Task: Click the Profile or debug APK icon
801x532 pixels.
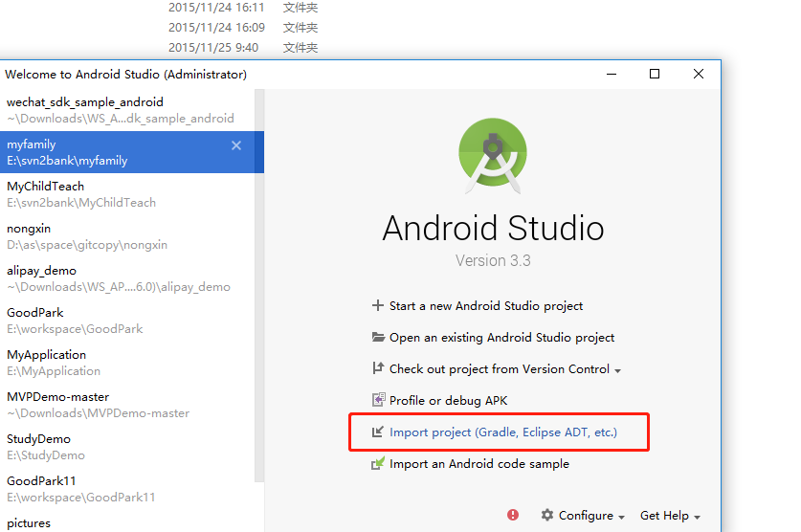Action: 378,400
